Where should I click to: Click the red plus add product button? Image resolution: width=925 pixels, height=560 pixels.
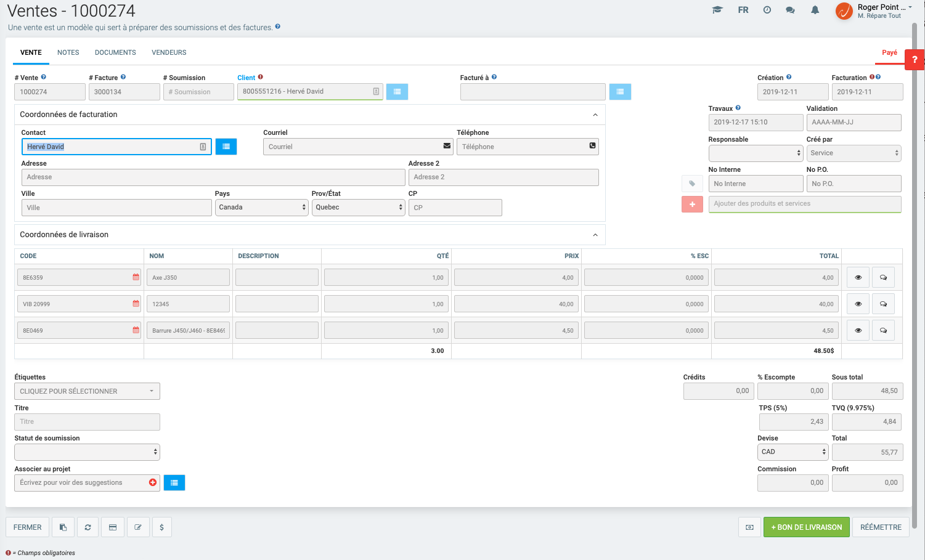pyautogui.click(x=692, y=204)
